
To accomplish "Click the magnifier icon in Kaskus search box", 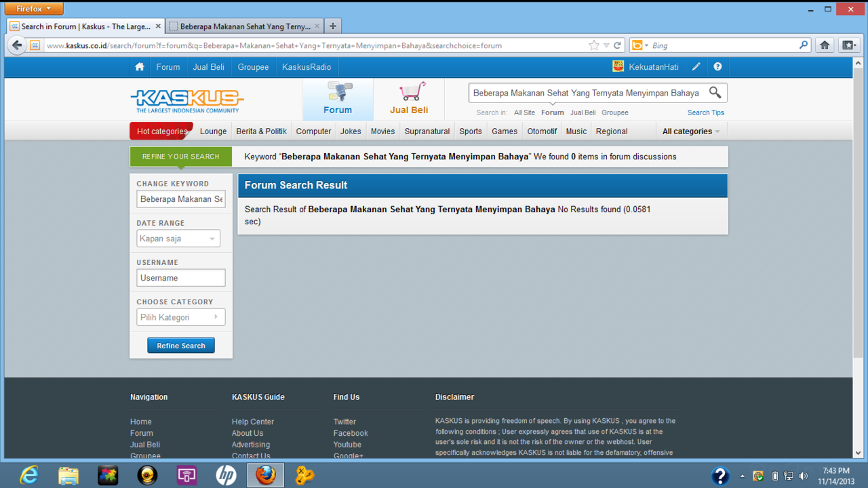I will [715, 93].
